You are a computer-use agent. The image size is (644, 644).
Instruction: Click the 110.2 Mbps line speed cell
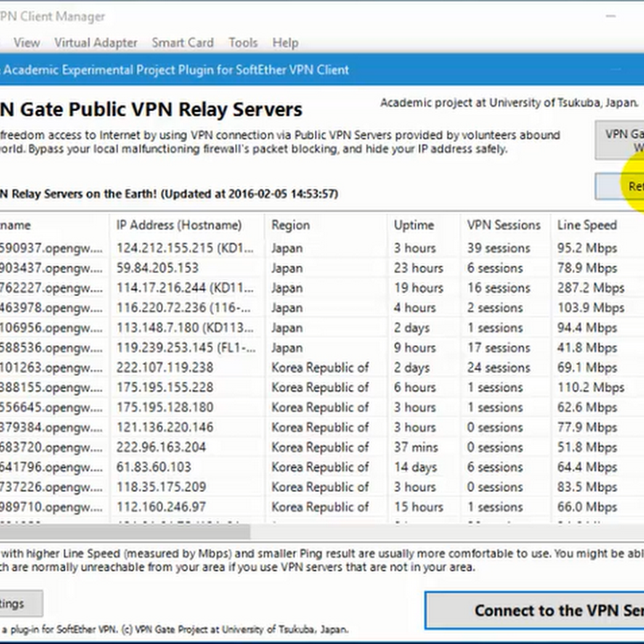coord(590,387)
